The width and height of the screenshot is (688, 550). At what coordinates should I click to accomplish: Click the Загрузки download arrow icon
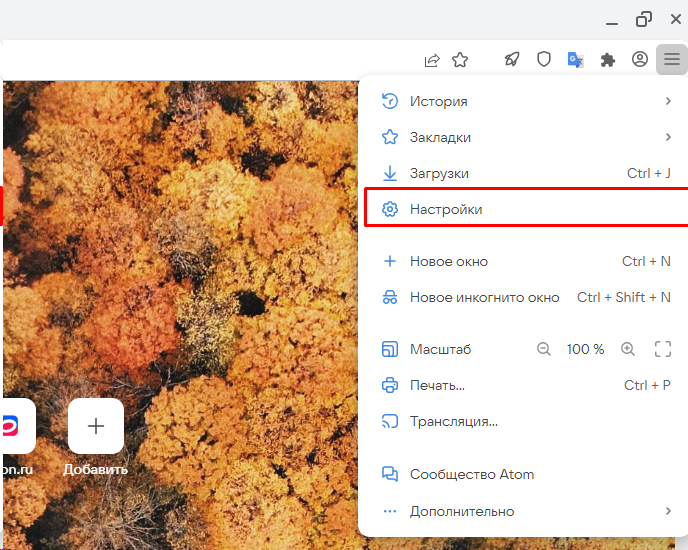tap(390, 173)
